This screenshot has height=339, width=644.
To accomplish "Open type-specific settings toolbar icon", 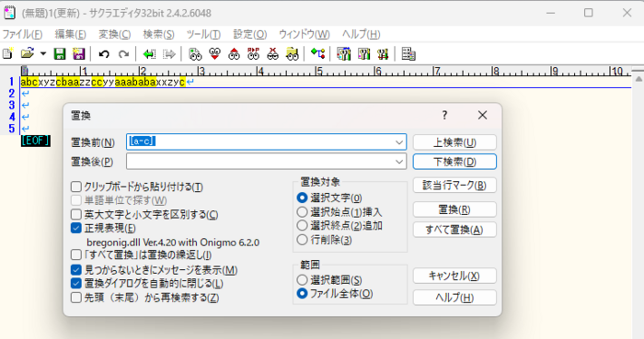I will point(364,53).
